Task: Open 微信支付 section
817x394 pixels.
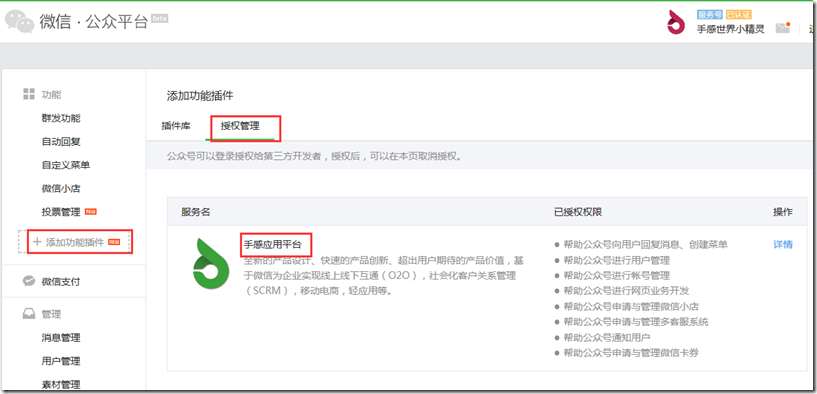Action: [x=61, y=281]
